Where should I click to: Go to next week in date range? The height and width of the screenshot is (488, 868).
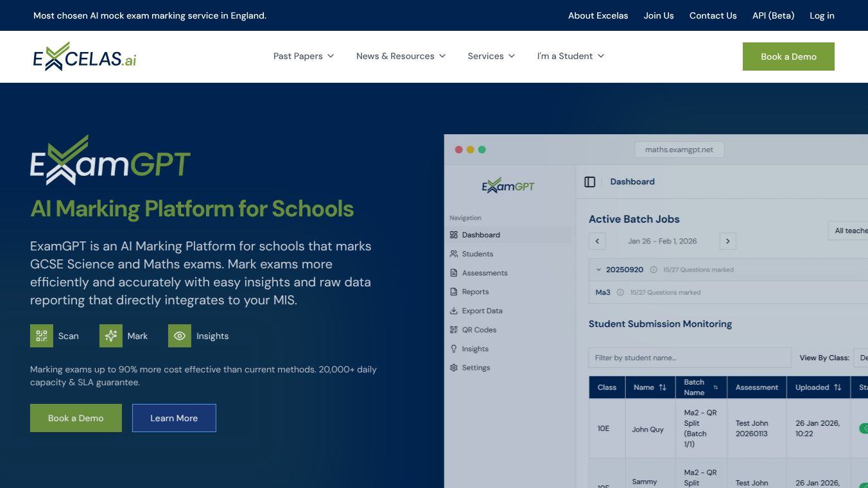(x=727, y=241)
